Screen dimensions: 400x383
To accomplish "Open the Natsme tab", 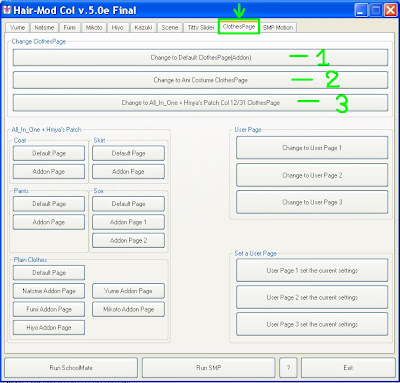I will [44, 28].
